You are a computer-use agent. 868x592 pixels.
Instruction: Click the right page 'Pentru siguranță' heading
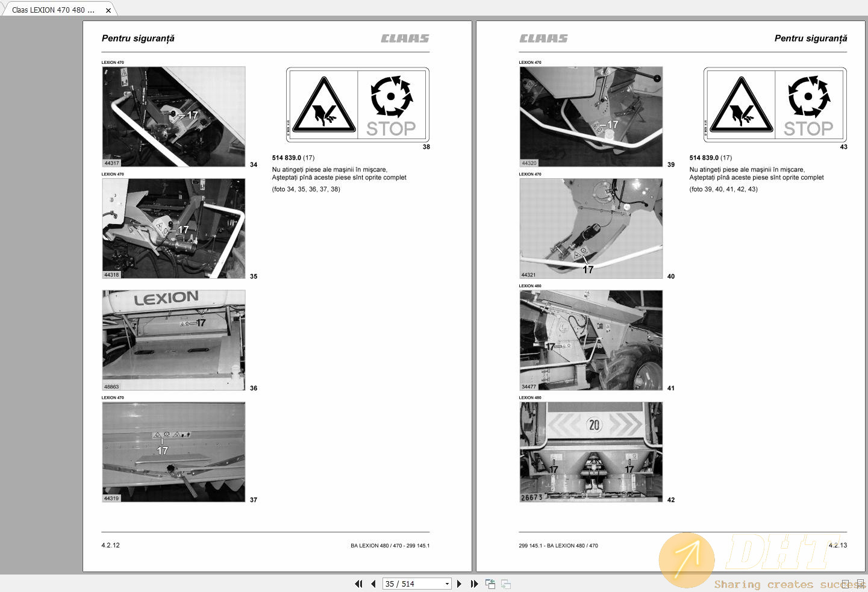coord(811,39)
